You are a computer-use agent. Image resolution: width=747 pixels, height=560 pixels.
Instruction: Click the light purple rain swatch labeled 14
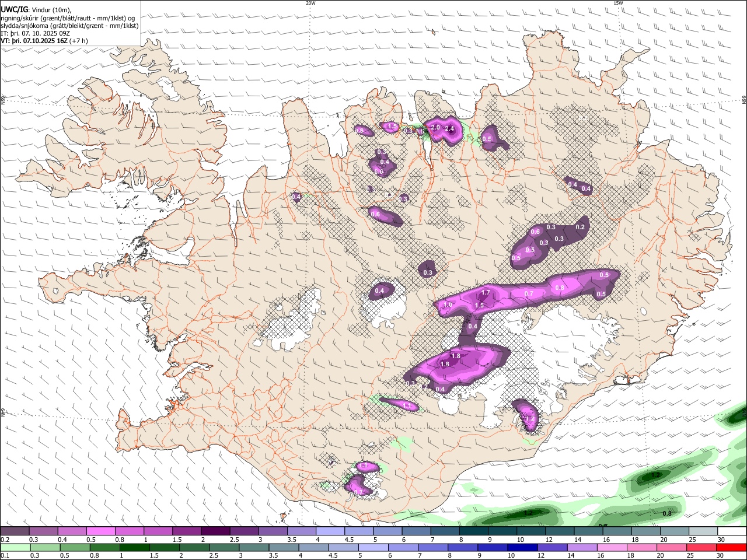[582, 547]
